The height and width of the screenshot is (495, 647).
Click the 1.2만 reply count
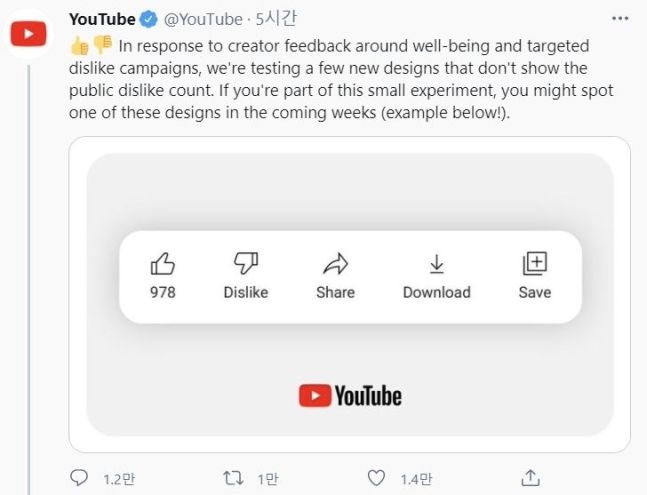coord(116,479)
